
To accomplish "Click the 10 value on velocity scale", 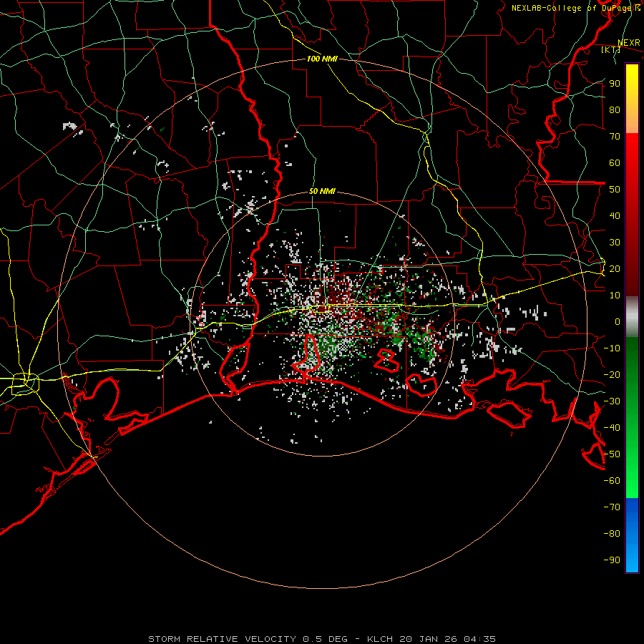I will click(x=615, y=296).
